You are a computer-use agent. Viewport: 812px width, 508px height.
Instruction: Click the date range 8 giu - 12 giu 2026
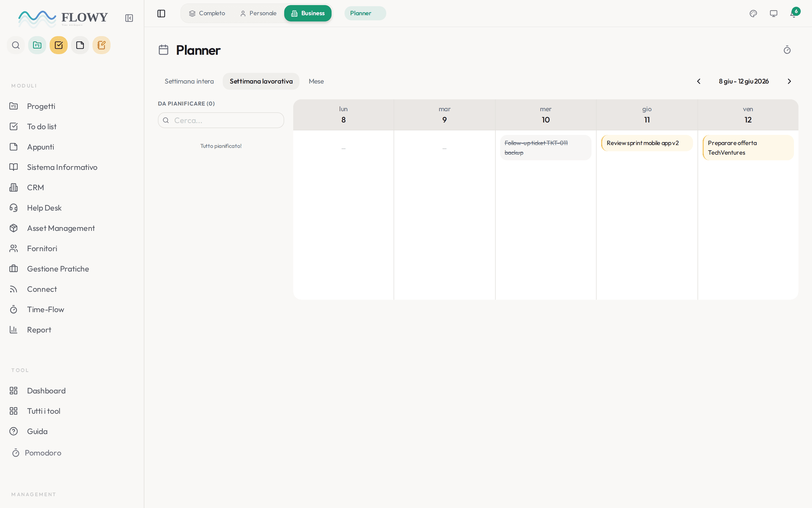[x=744, y=81]
